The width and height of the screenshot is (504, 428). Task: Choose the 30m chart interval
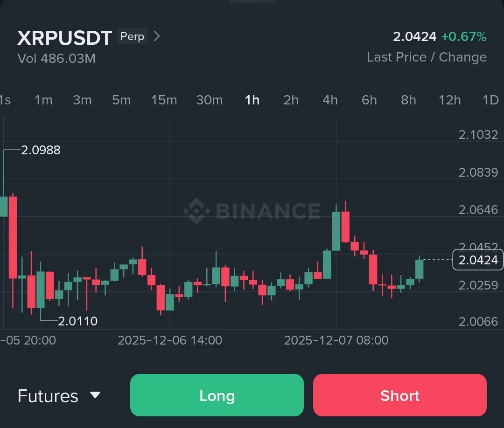point(209,100)
